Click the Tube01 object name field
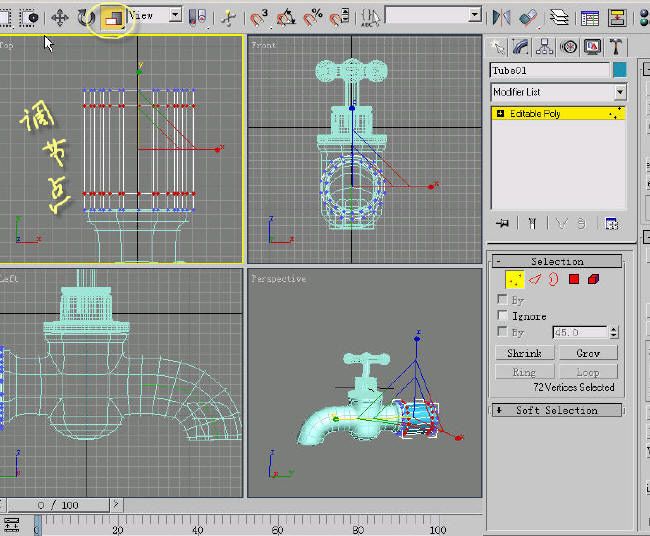 pyautogui.click(x=550, y=70)
